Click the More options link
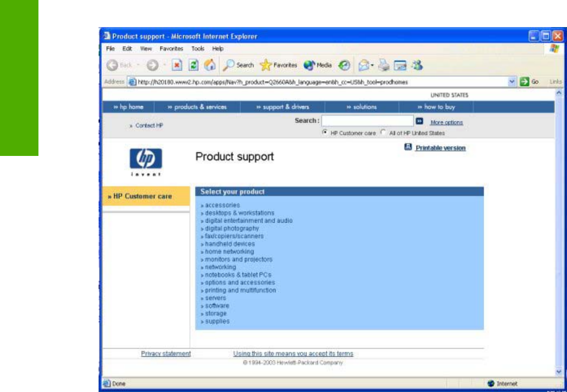Screen dimensions: 567x392 click(x=447, y=122)
